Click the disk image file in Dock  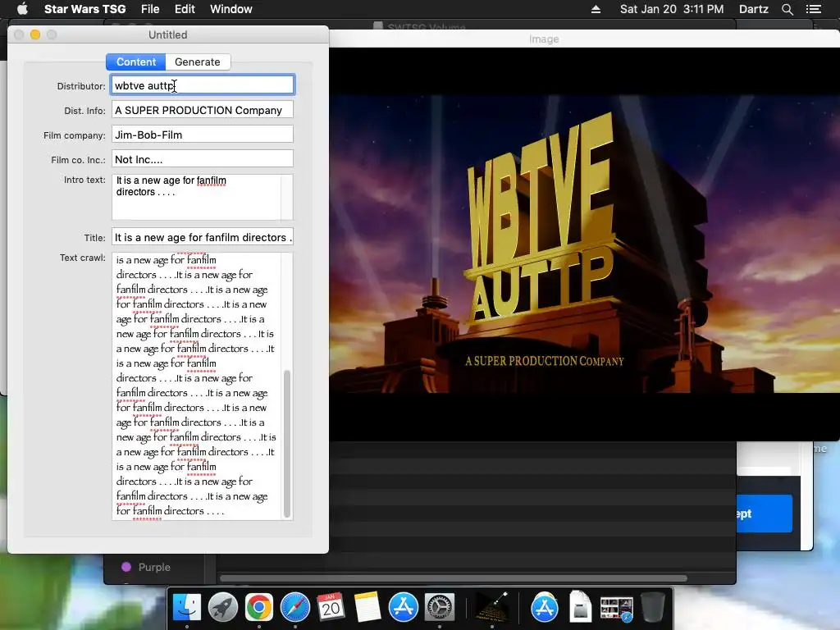click(580, 606)
